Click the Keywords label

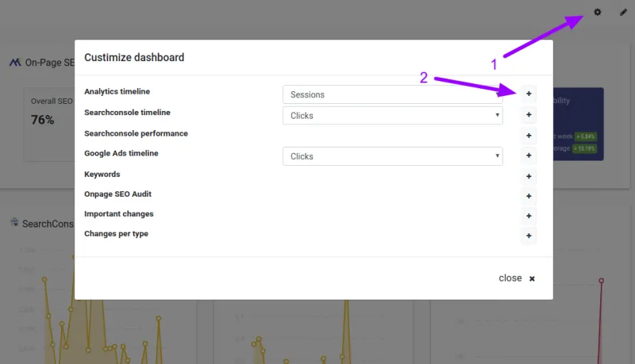click(x=102, y=174)
